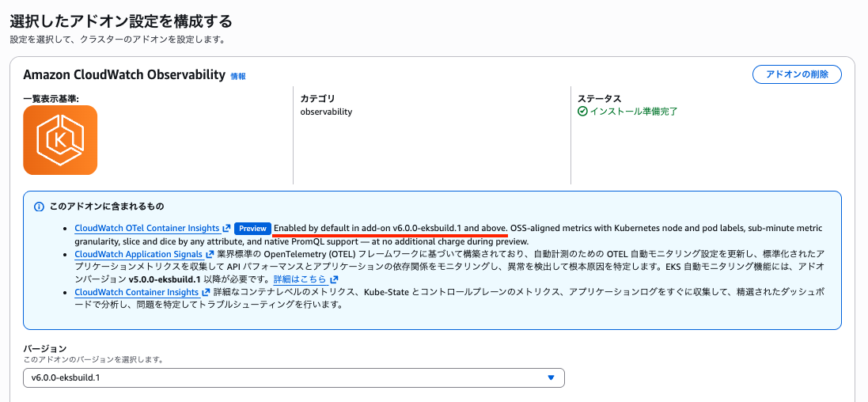Click the orange Kubernetes add-on logo

pyautogui.click(x=60, y=140)
